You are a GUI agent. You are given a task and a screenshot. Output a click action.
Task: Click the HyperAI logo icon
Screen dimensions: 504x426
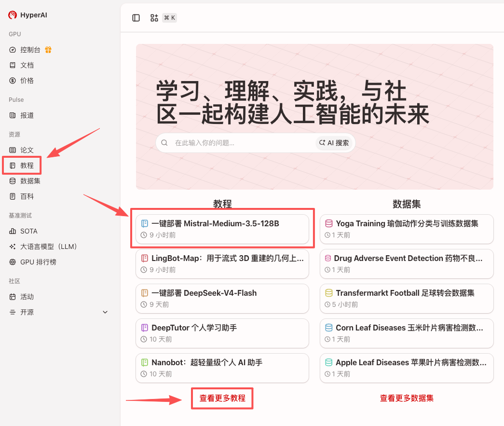[13, 15]
